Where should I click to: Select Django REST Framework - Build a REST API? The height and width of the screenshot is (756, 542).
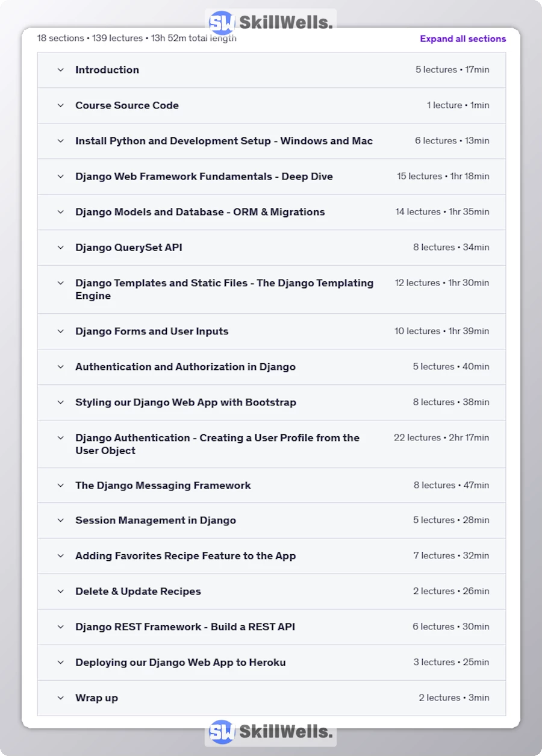tap(185, 627)
